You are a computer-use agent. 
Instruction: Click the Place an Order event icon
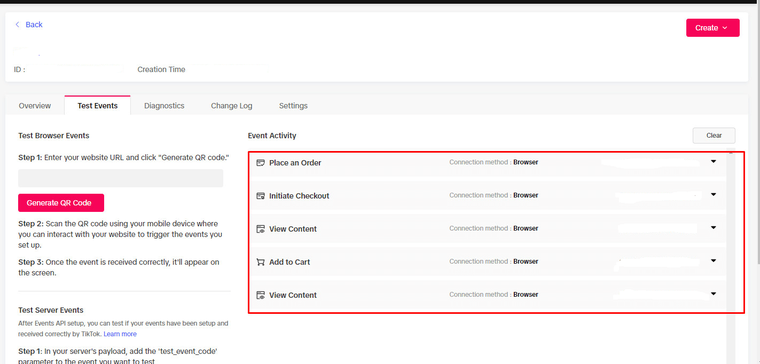(x=260, y=163)
